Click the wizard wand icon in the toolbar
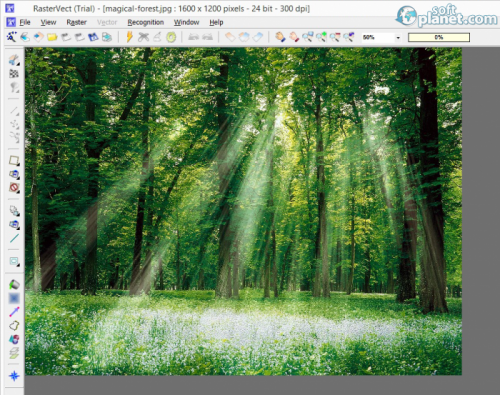Viewport: 500px width, 395px height. [x=12, y=37]
